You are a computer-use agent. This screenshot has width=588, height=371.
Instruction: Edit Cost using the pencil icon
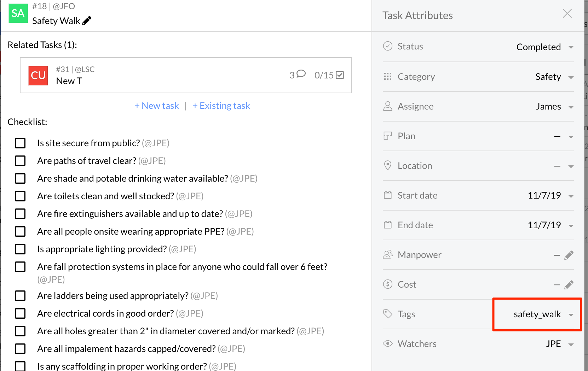click(569, 285)
